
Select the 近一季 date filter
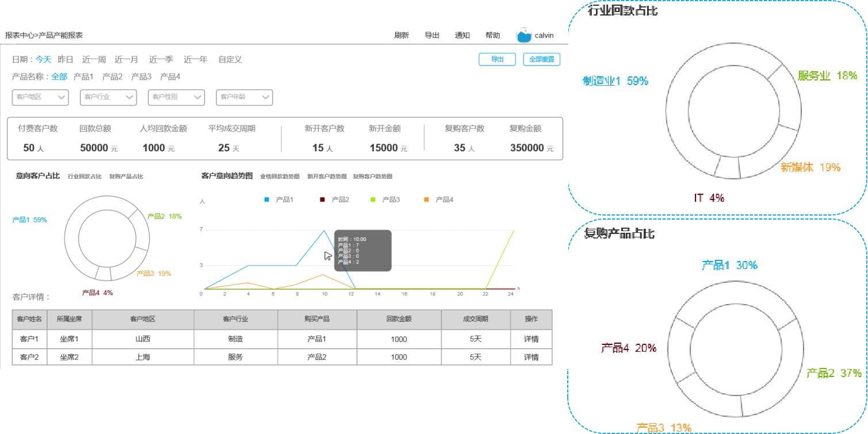pos(161,60)
